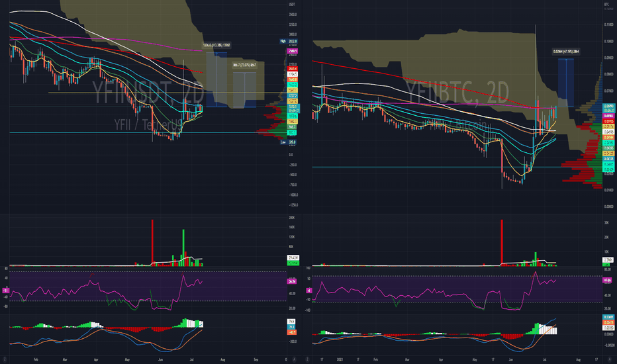617x364 pixels.
Task: Select the magenta moving average price tag
Action: click(x=293, y=51)
